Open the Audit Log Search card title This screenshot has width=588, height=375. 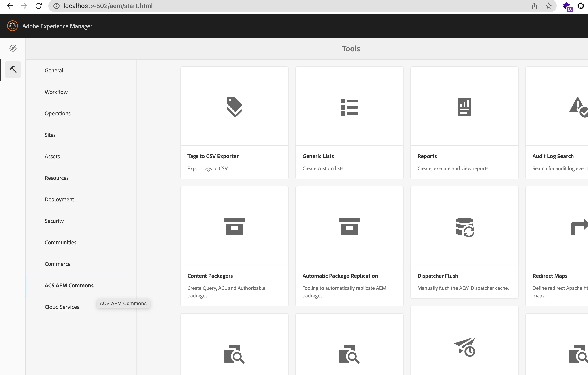tap(553, 156)
